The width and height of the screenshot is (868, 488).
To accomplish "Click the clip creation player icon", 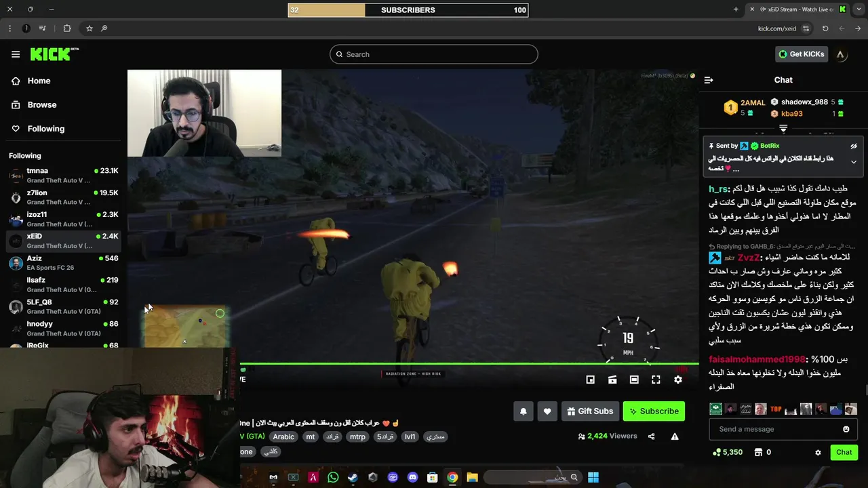I will tap(612, 380).
